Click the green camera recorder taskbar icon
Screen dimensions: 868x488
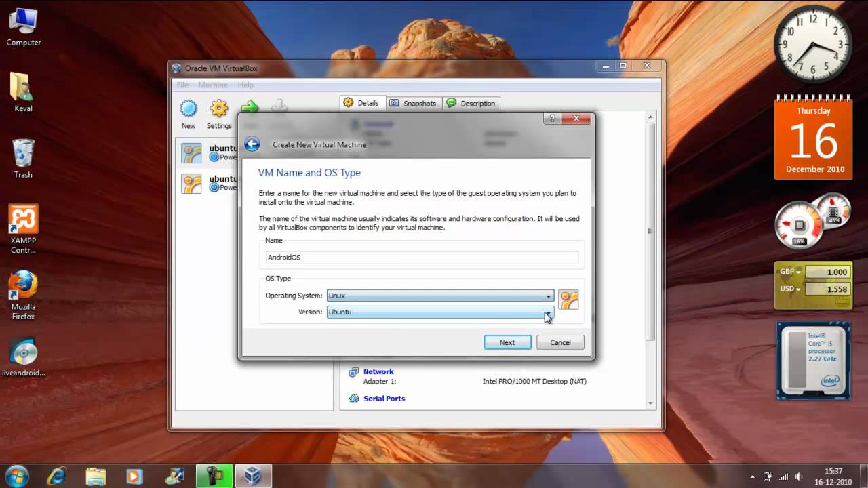(x=214, y=476)
